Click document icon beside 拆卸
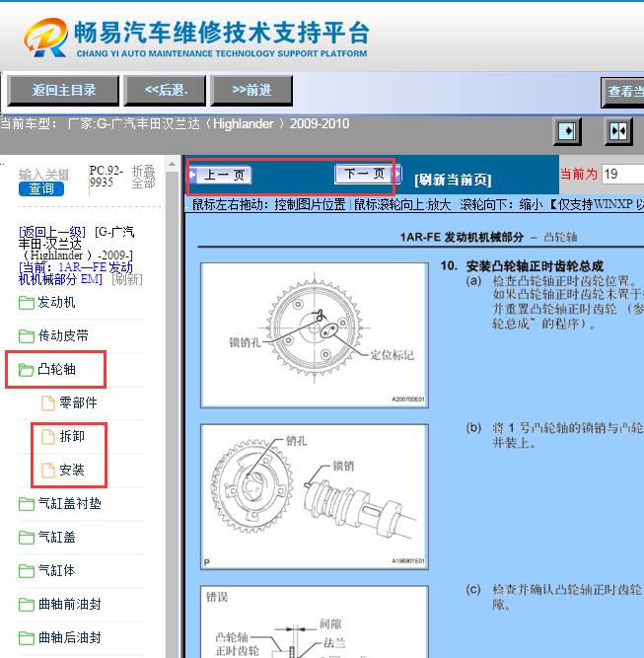Viewport: 644px width, 658px height. pyautogui.click(x=47, y=437)
